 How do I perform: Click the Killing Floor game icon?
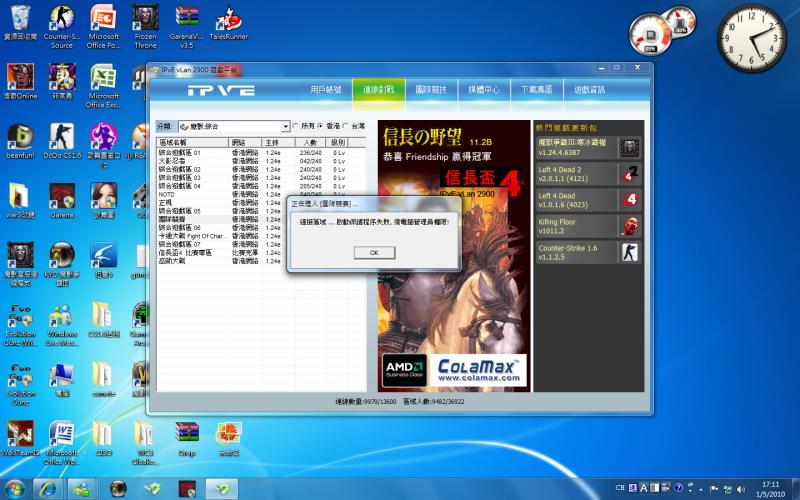[629, 225]
